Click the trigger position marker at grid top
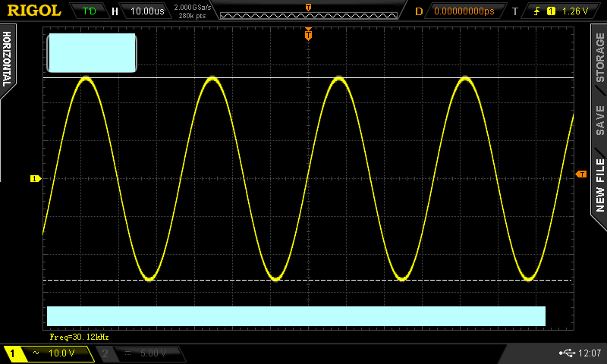The width and height of the screenshot is (607, 364). point(308,35)
